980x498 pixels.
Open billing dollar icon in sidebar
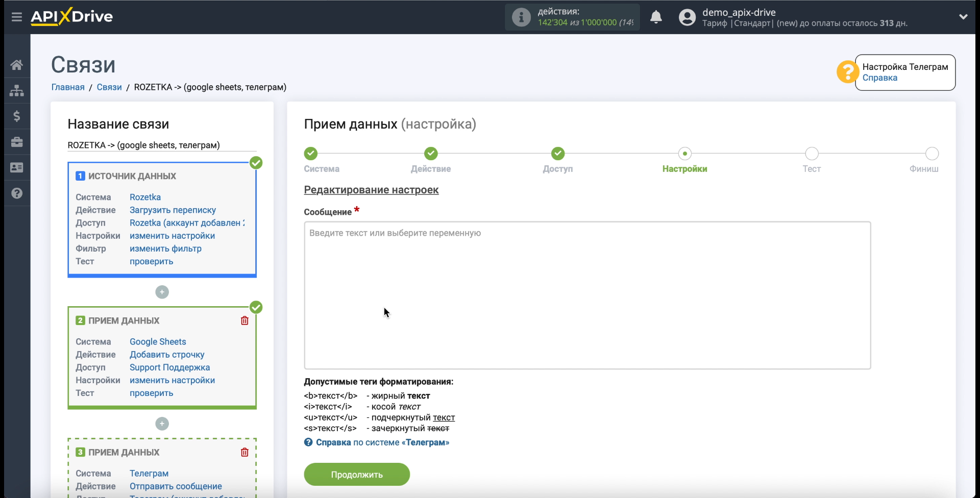[x=17, y=116]
